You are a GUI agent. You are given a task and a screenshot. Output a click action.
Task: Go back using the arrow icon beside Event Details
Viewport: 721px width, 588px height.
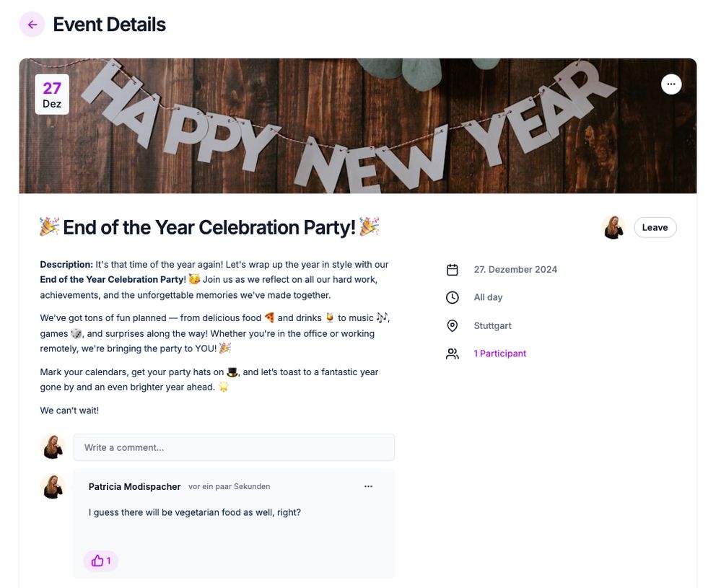(x=32, y=24)
